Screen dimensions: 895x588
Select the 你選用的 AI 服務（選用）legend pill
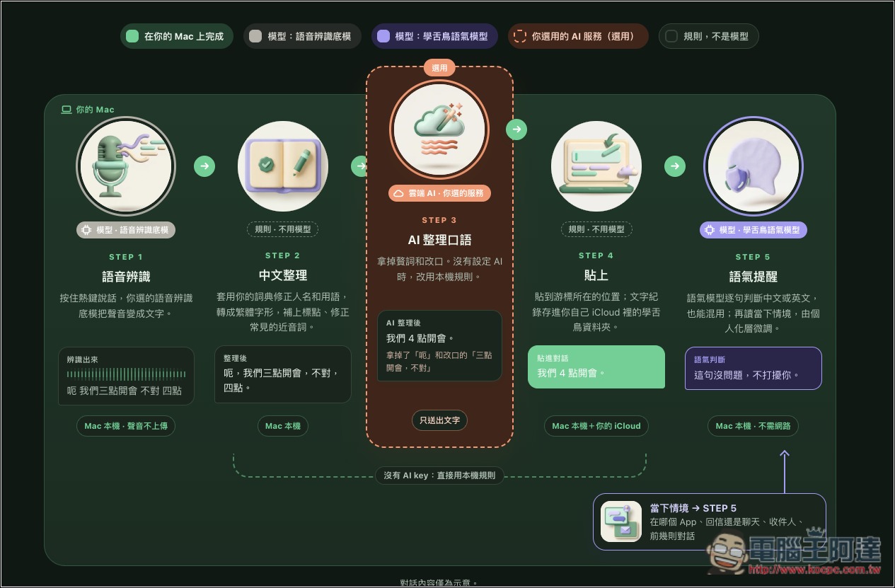pyautogui.click(x=578, y=36)
